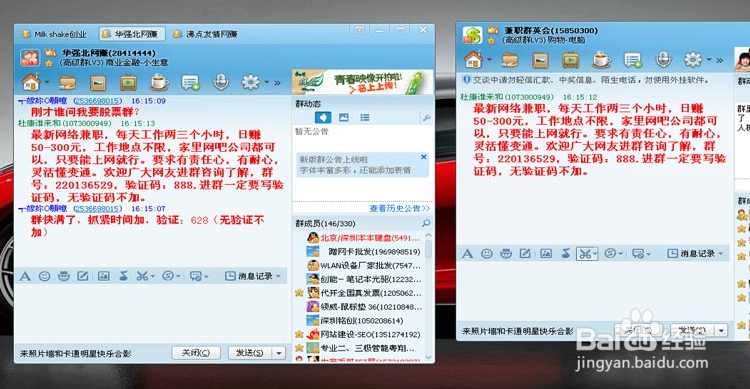Screen dimensions: 750x389
Task: Open TV video icon in 兼职群英会 window
Action: pyautogui.click(x=571, y=60)
